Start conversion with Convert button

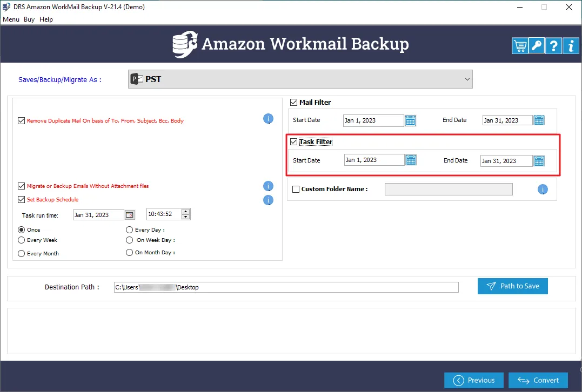(538, 380)
